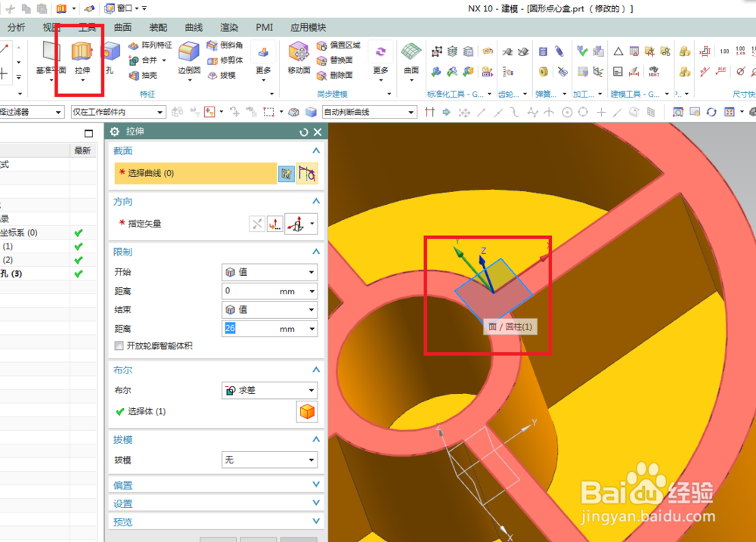Open the Start (开始) value dropdown
Image resolution: width=756 pixels, height=542 pixels.
coord(270,272)
